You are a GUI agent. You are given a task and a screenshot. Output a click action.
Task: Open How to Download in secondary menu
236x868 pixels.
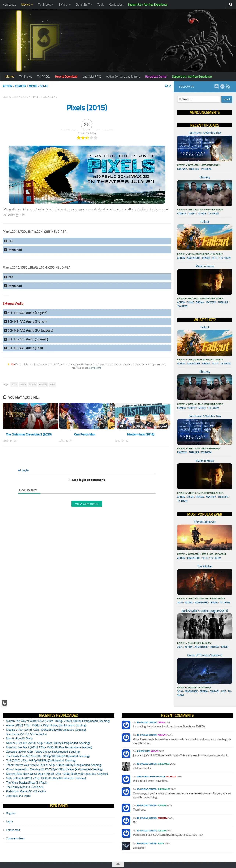click(x=66, y=76)
